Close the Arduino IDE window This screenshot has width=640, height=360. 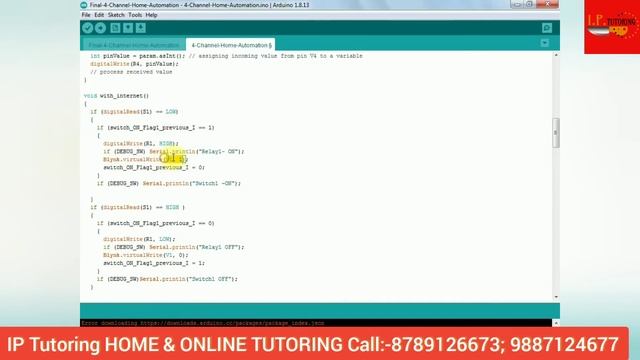coord(547,4)
